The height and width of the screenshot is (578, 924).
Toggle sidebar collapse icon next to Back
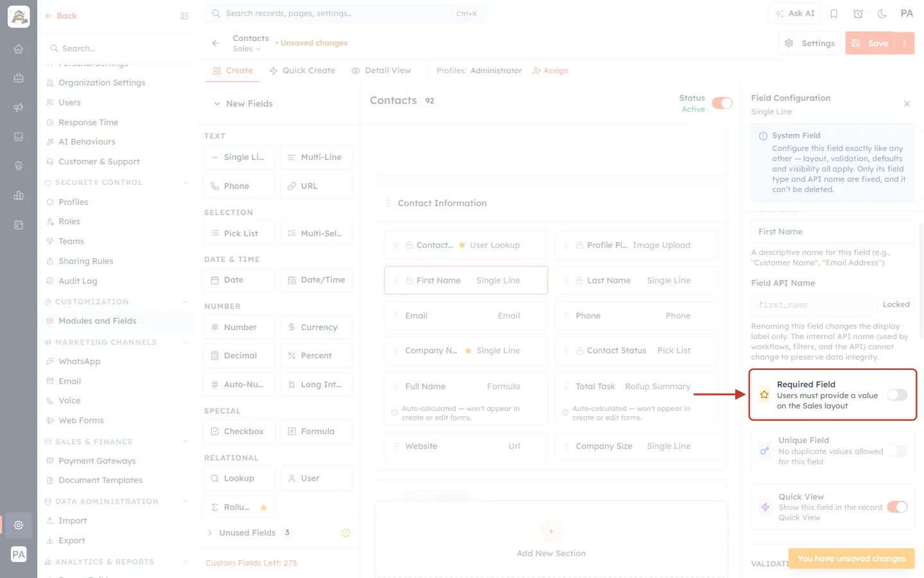coord(184,16)
